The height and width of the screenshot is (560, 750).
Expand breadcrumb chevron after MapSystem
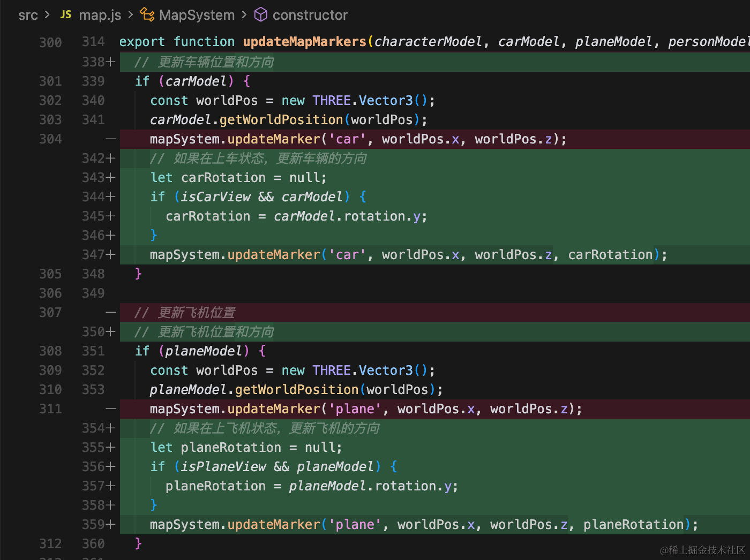click(244, 14)
